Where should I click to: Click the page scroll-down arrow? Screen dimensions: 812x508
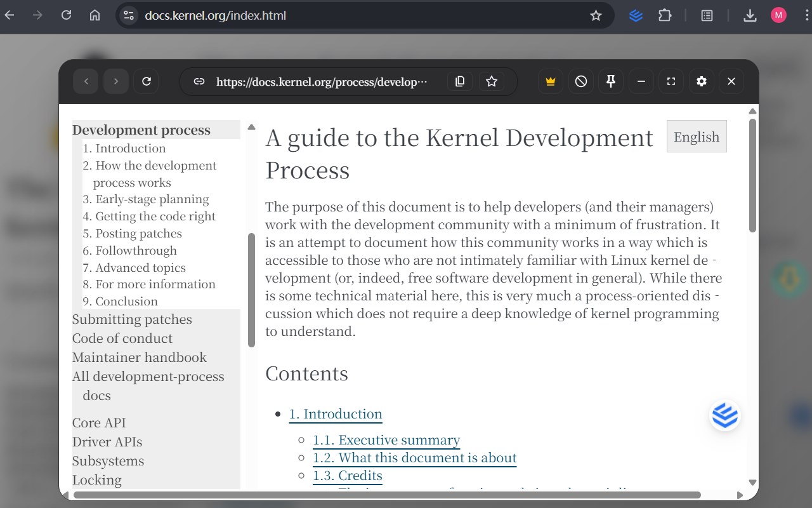tap(753, 483)
